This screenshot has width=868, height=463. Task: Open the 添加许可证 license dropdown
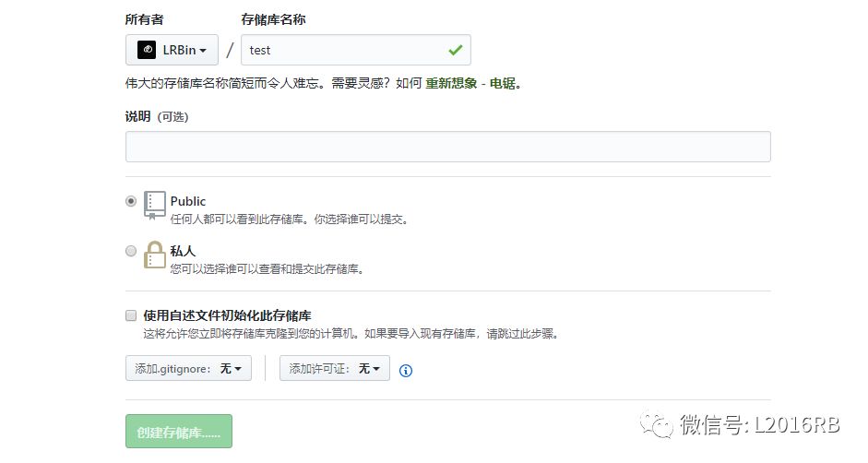(334, 368)
